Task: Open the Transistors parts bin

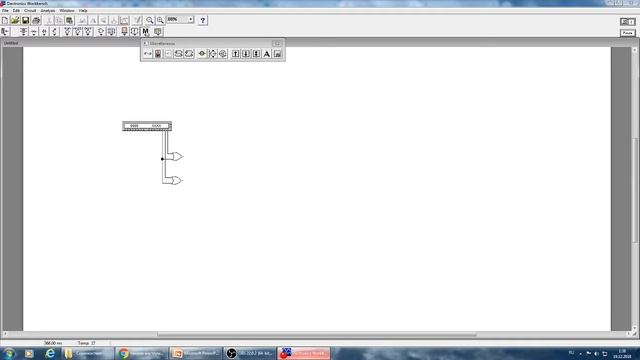Action: point(54,32)
